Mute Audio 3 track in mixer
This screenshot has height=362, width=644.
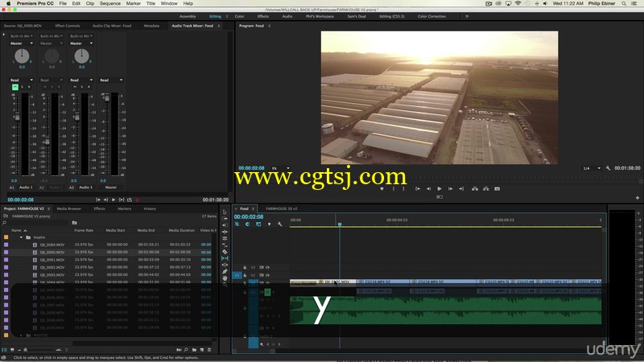pyautogui.click(x=75, y=87)
